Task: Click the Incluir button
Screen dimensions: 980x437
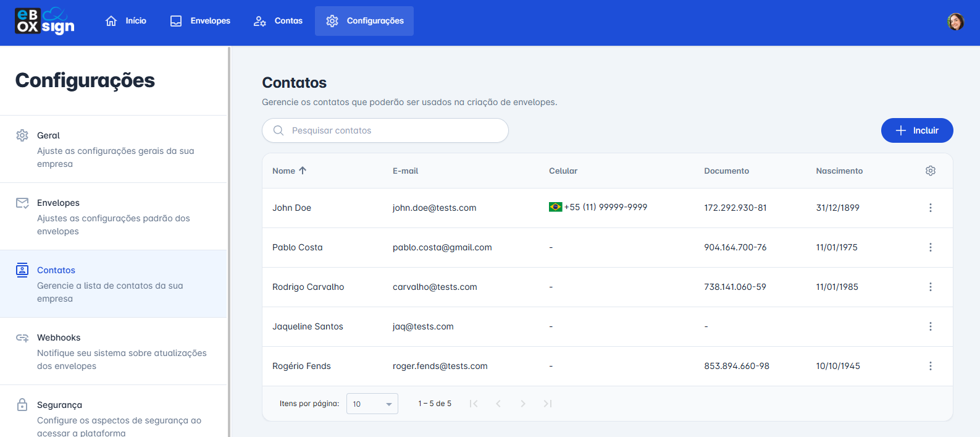Action: (916, 130)
